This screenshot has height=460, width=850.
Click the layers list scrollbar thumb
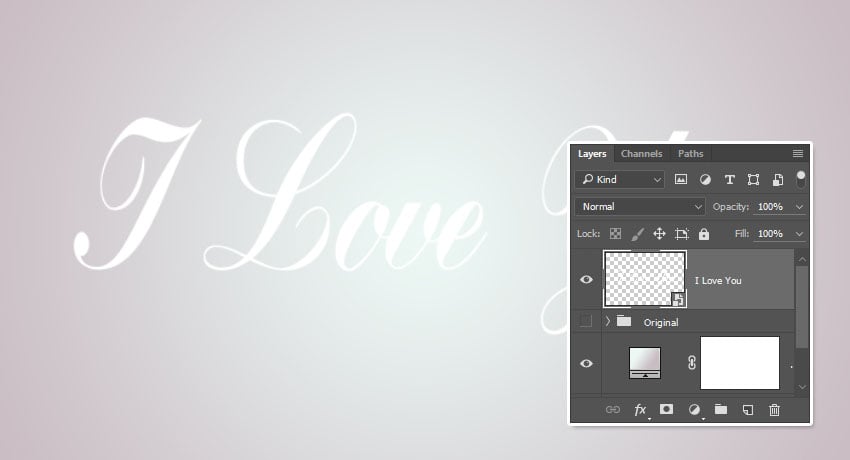(x=802, y=307)
